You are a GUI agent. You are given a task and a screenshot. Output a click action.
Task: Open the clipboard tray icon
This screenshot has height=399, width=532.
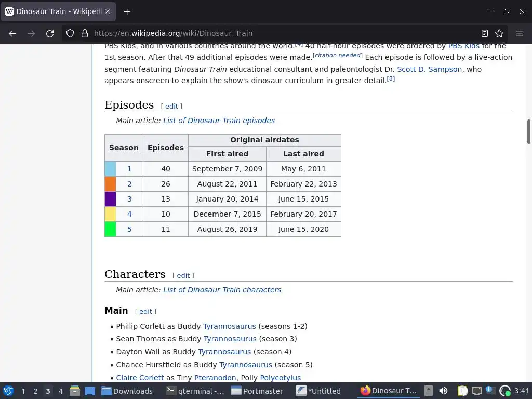tap(462, 391)
